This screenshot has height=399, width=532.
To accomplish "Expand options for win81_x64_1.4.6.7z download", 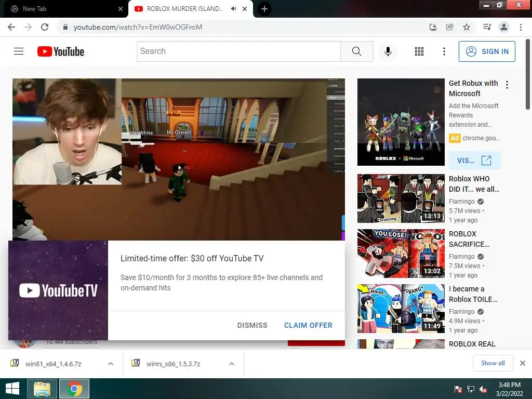I will 111,364.
